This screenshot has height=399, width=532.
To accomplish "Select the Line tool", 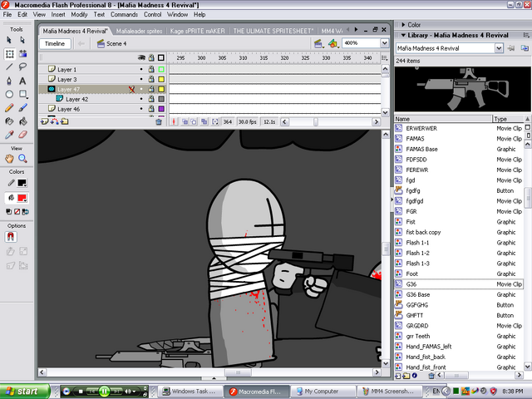I will pos(9,66).
